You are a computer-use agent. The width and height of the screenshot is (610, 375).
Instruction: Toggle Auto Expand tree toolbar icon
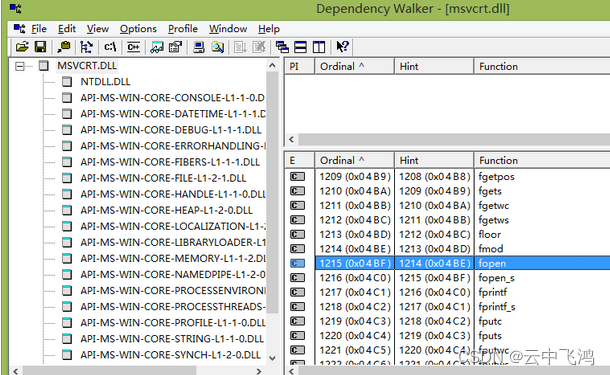pyautogui.click(x=86, y=47)
